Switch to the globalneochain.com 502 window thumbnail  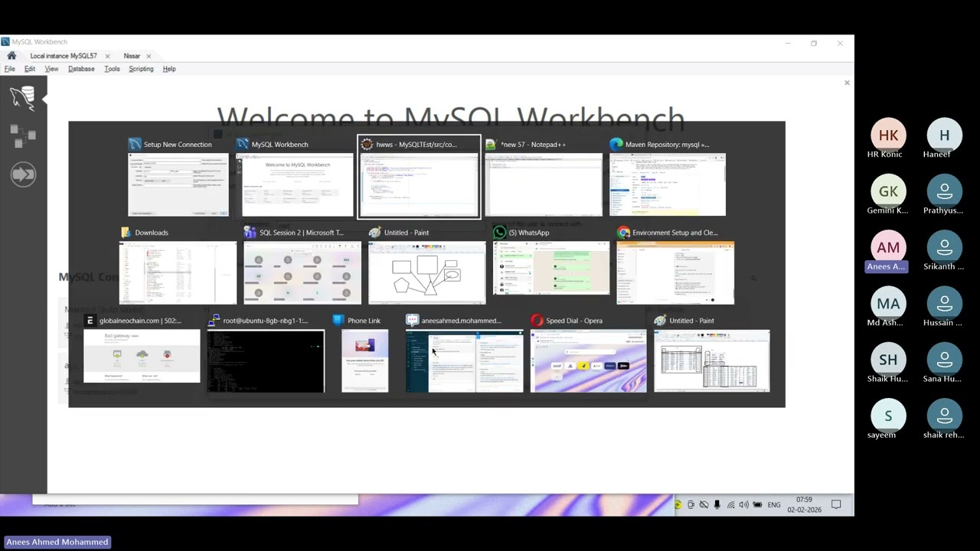coord(142,356)
